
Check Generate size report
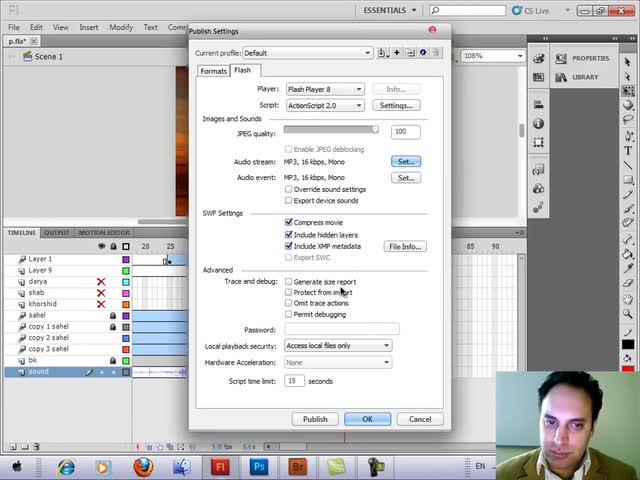point(289,282)
